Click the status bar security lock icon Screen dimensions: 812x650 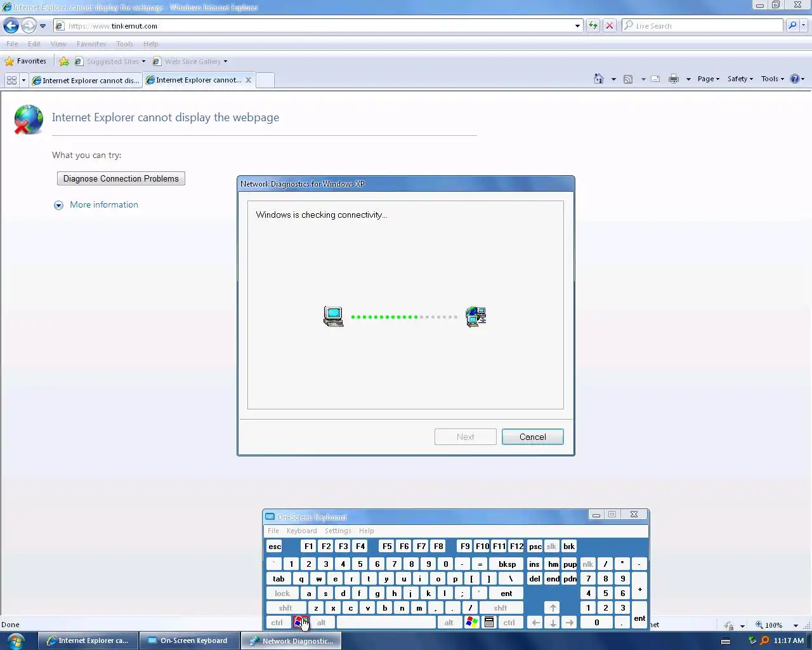729,625
